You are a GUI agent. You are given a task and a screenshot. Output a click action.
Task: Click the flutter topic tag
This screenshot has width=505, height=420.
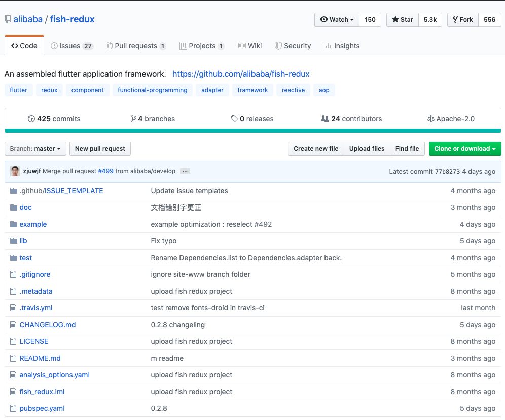click(x=18, y=90)
